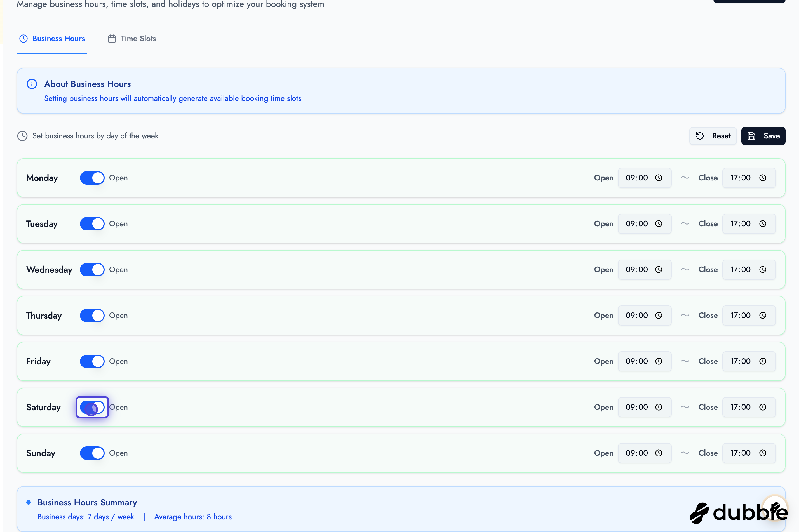Open time picker icon for Wednesday opening
This screenshot has height=532, width=799.
tap(659, 269)
